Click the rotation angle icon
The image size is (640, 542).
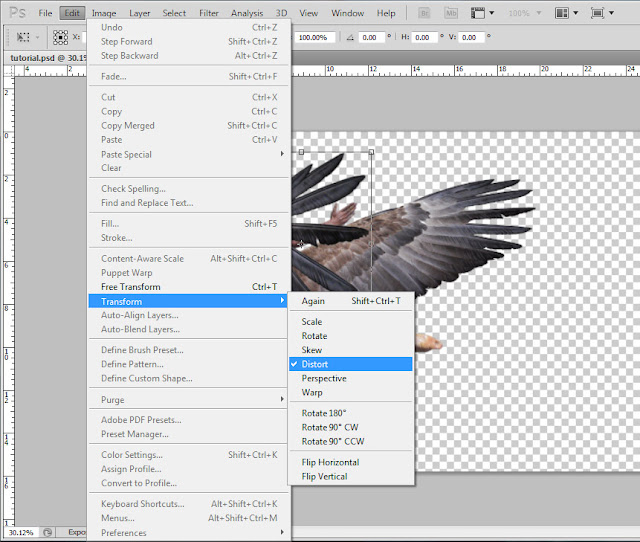tap(350, 38)
